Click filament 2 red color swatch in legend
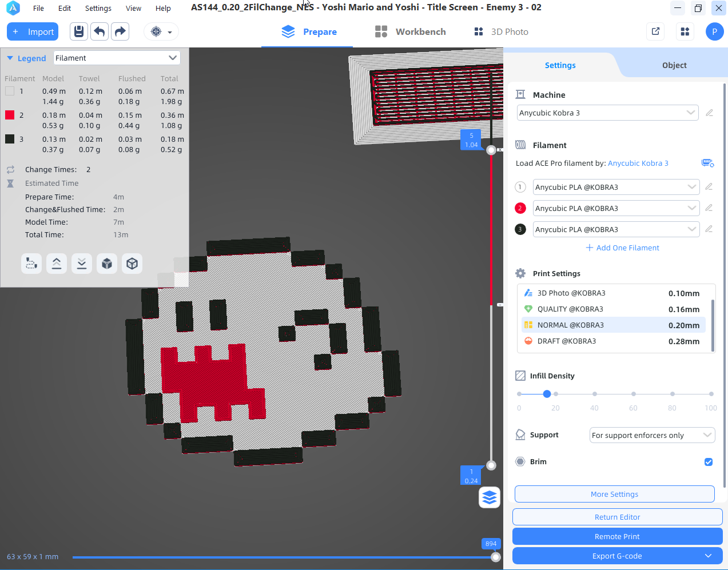The height and width of the screenshot is (570, 728). coord(10,115)
